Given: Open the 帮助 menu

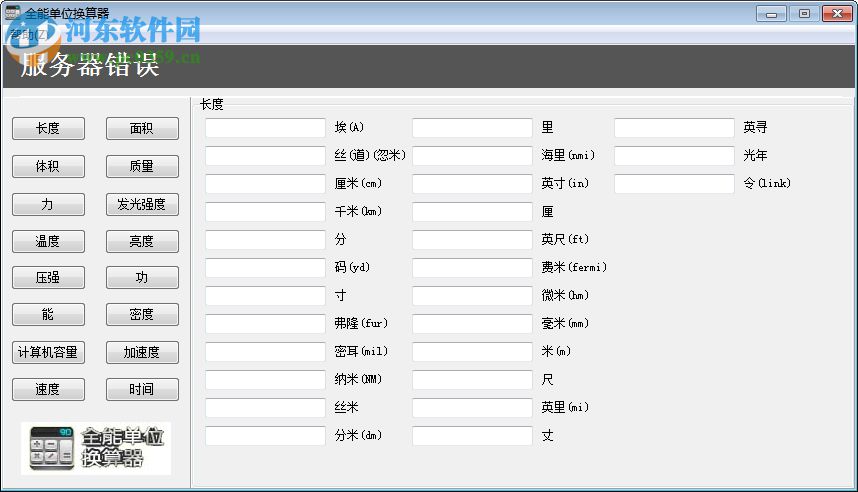Looking at the screenshot, I should (x=28, y=34).
